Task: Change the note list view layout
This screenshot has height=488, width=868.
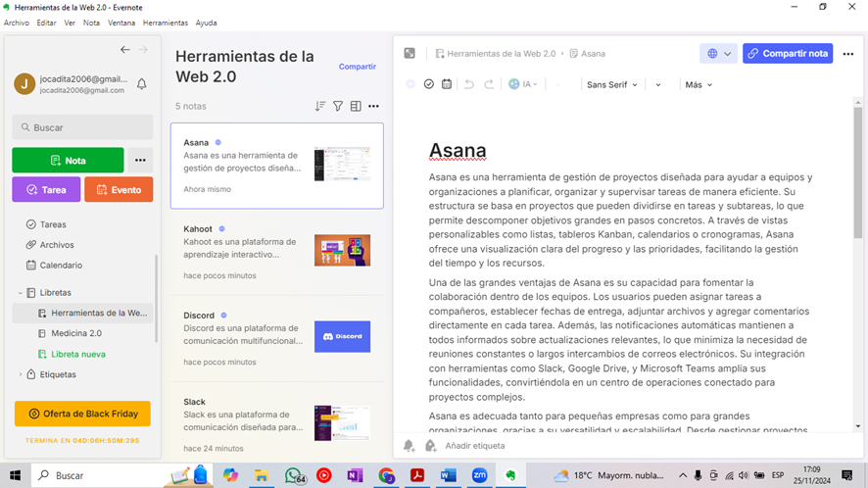Action: (x=356, y=106)
